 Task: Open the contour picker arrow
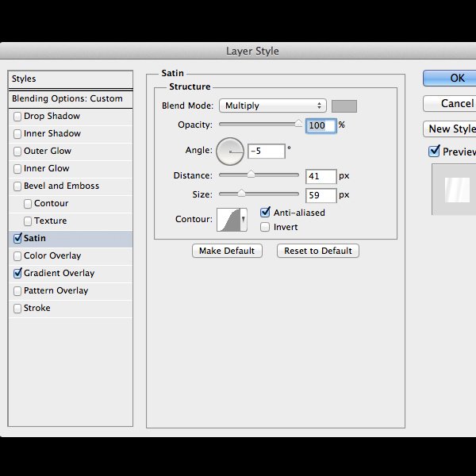pyautogui.click(x=244, y=220)
